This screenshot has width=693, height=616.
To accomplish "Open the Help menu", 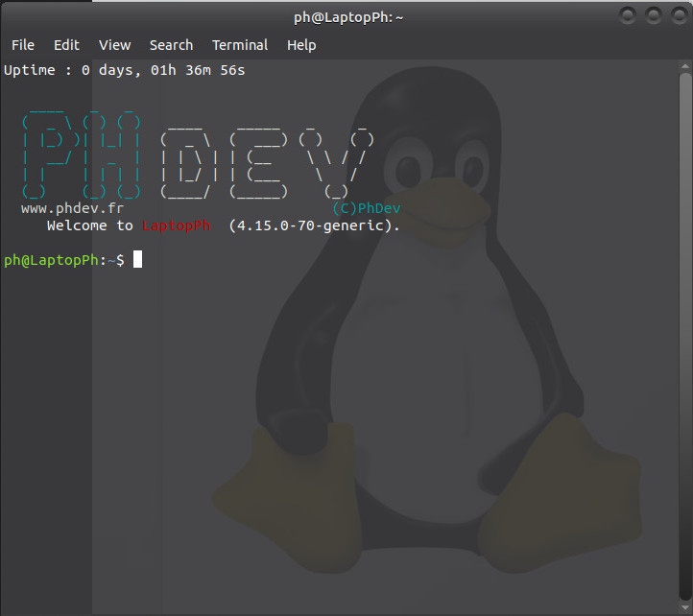I will click(x=301, y=45).
